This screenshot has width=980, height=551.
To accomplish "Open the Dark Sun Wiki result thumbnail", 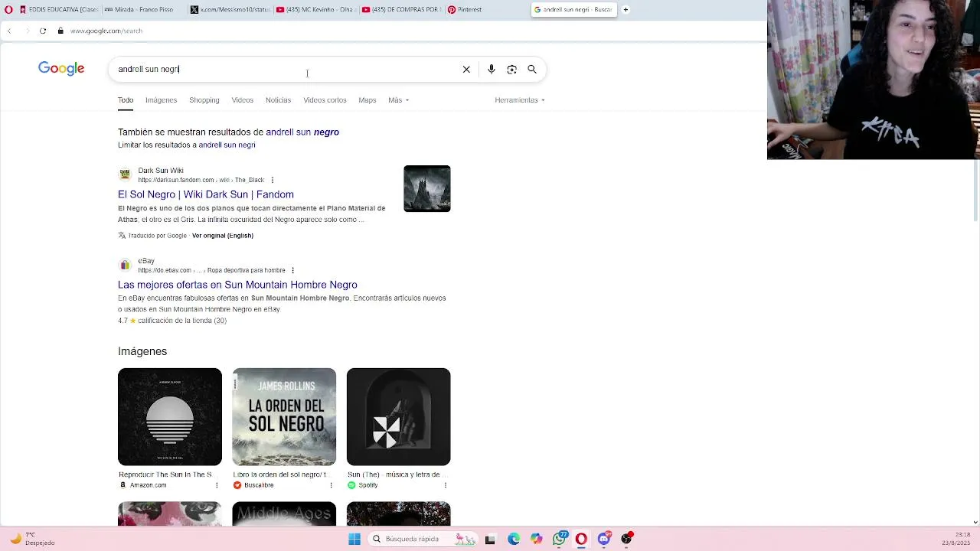I will tap(427, 188).
